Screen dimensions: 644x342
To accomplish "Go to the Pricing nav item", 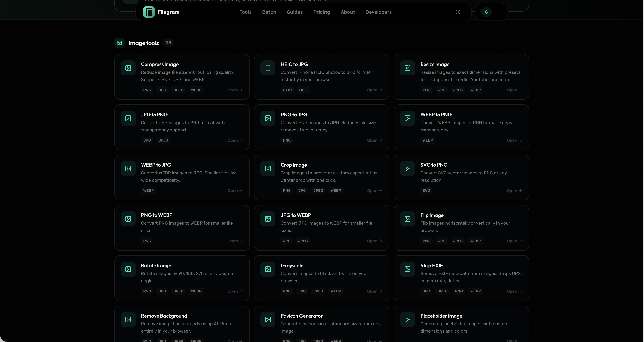I will (321, 12).
